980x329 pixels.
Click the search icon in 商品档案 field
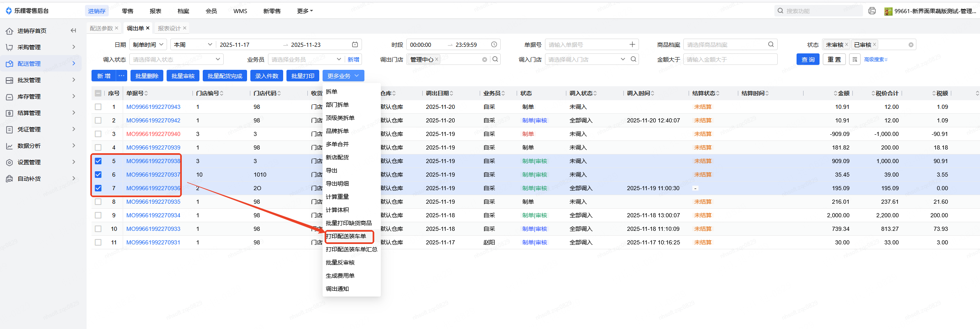[771, 44]
